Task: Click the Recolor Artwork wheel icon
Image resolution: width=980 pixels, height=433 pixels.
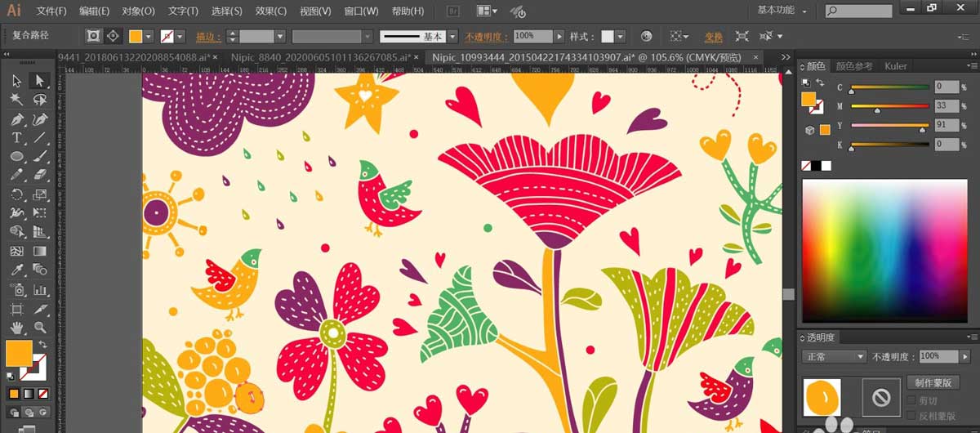Action: pyautogui.click(x=647, y=36)
